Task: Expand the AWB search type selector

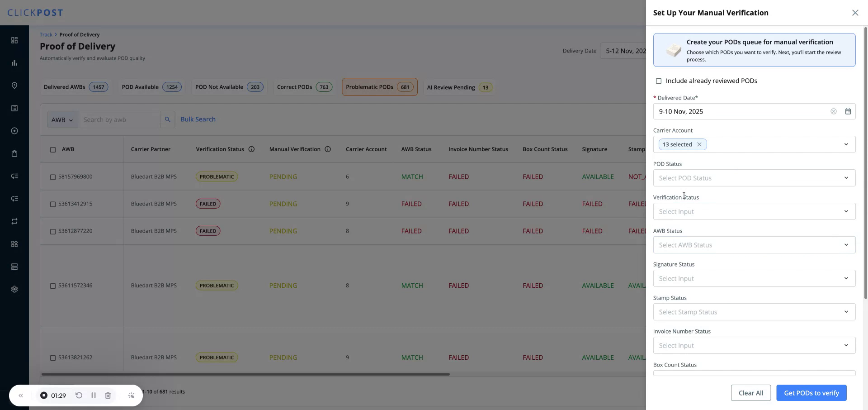Action: click(62, 119)
